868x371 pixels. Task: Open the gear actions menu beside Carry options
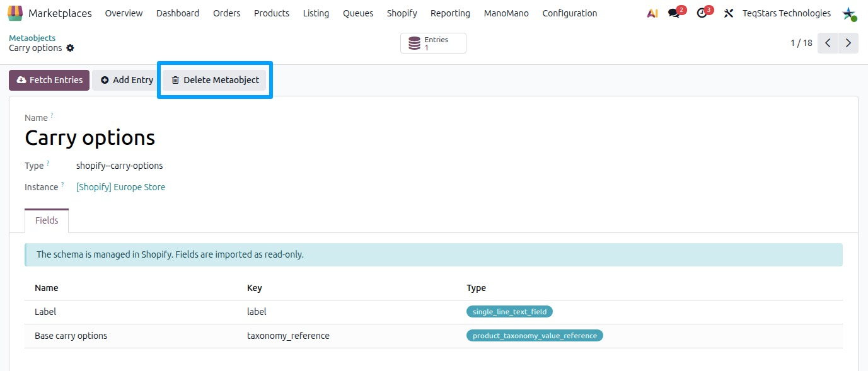coord(70,49)
